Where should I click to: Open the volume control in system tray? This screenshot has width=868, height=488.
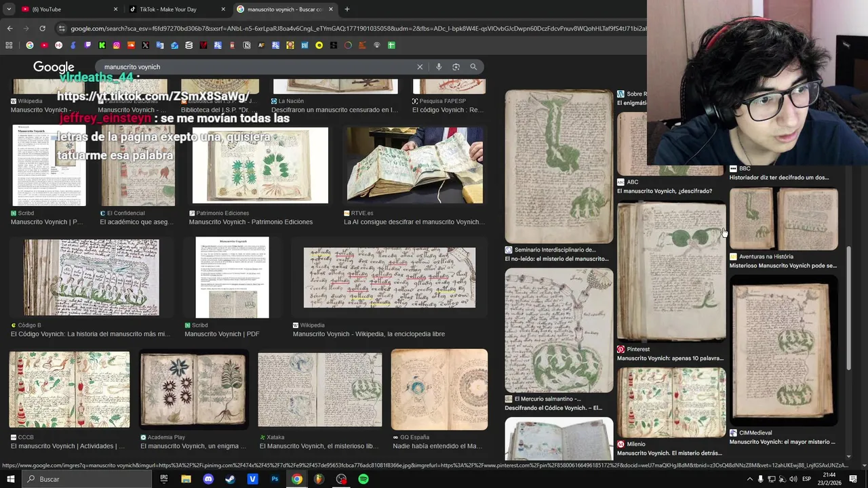click(793, 479)
